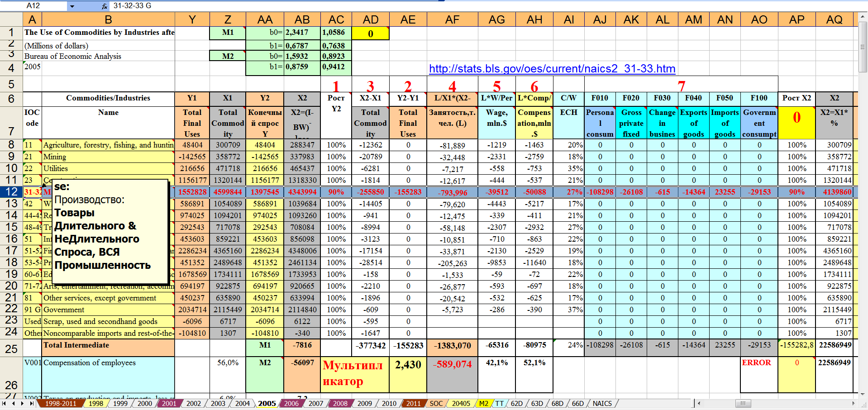Switch to the 1998-2011 sheet tab

60,403
